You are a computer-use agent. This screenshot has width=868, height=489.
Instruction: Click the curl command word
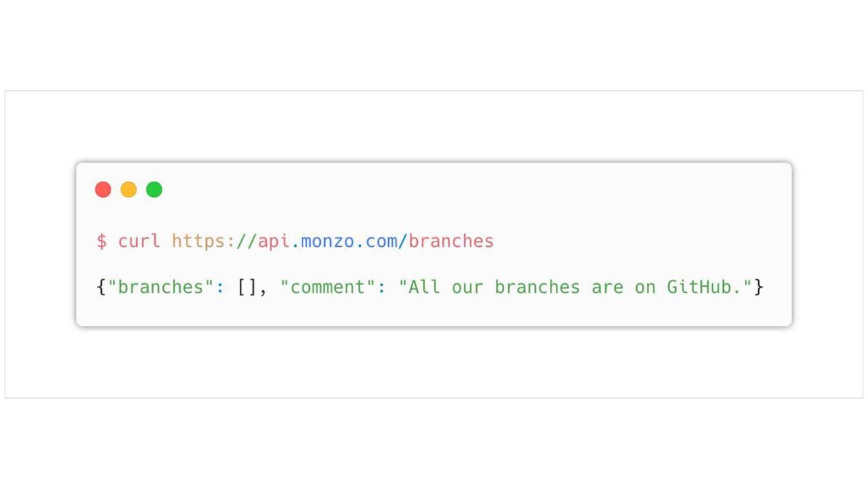139,241
